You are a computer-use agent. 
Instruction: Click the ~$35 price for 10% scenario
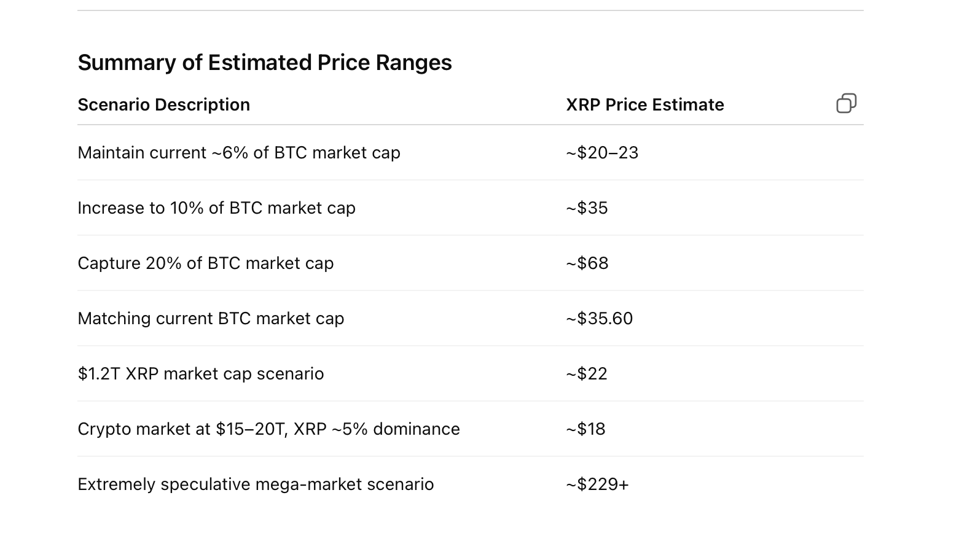[x=587, y=208]
